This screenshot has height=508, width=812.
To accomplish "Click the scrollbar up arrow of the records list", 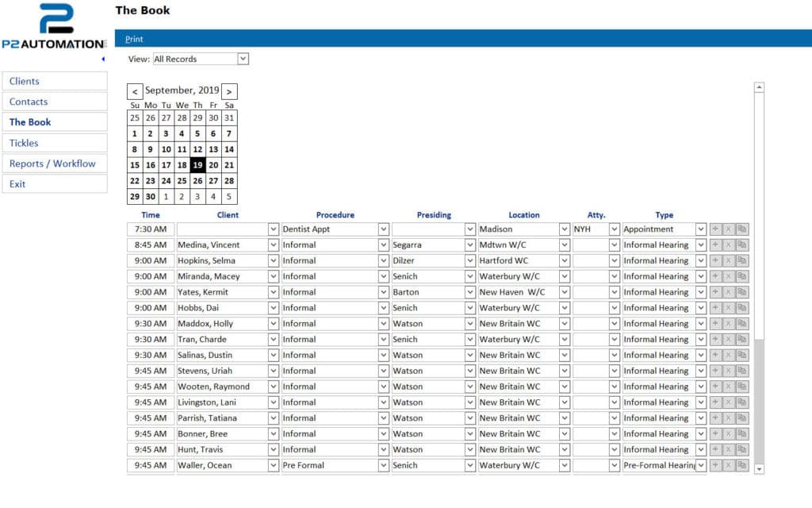I will click(759, 87).
